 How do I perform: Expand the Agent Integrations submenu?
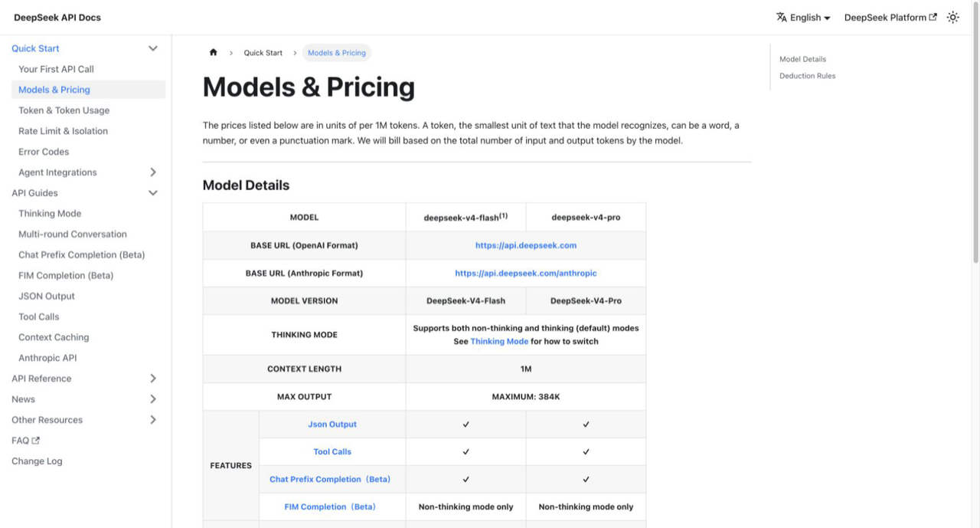tap(153, 172)
